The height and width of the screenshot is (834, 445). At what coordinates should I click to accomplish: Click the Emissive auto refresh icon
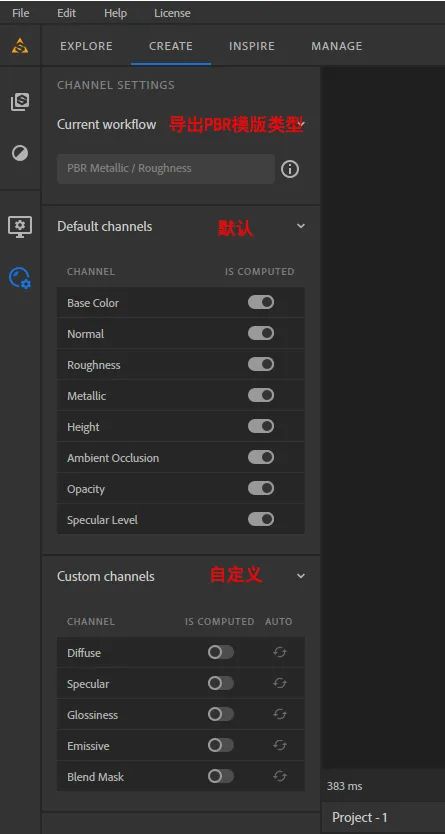(x=280, y=746)
